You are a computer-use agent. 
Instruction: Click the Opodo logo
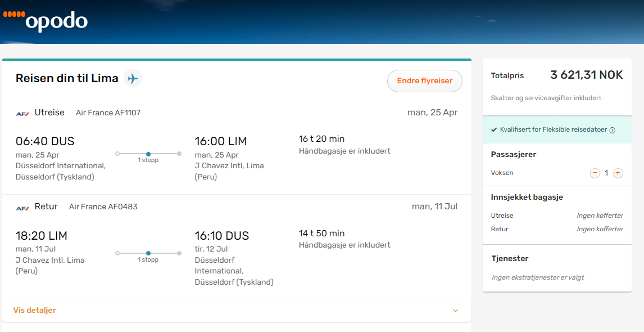tap(46, 21)
